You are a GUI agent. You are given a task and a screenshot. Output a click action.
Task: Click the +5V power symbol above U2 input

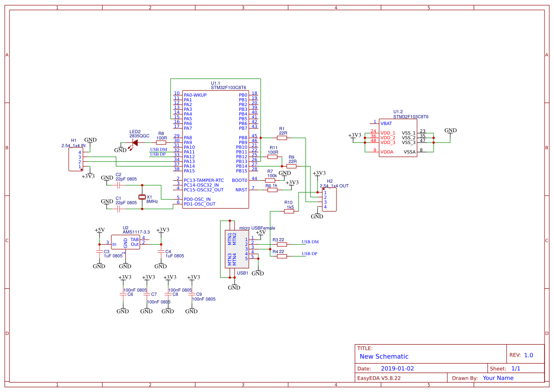point(100,232)
